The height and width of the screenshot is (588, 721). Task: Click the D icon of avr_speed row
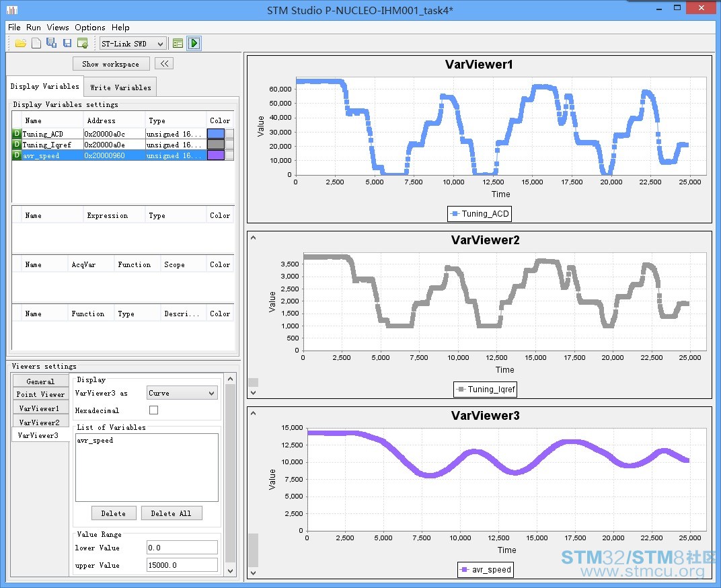tap(17, 155)
